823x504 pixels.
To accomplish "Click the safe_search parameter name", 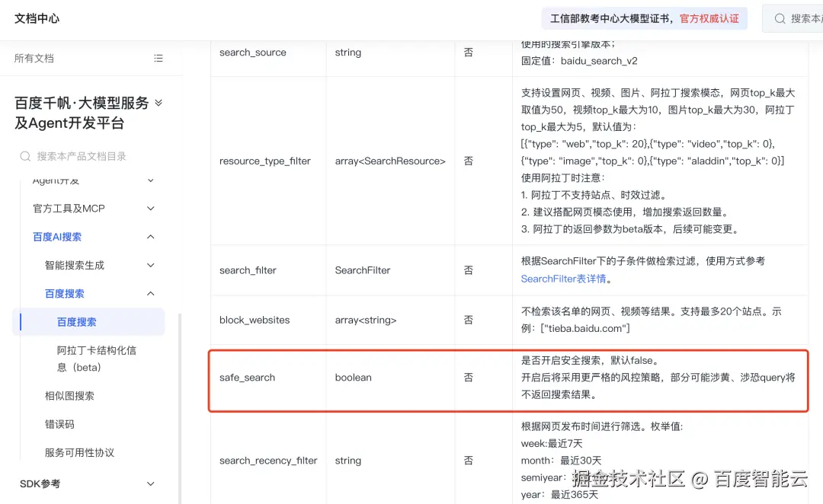I will pyautogui.click(x=247, y=378).
